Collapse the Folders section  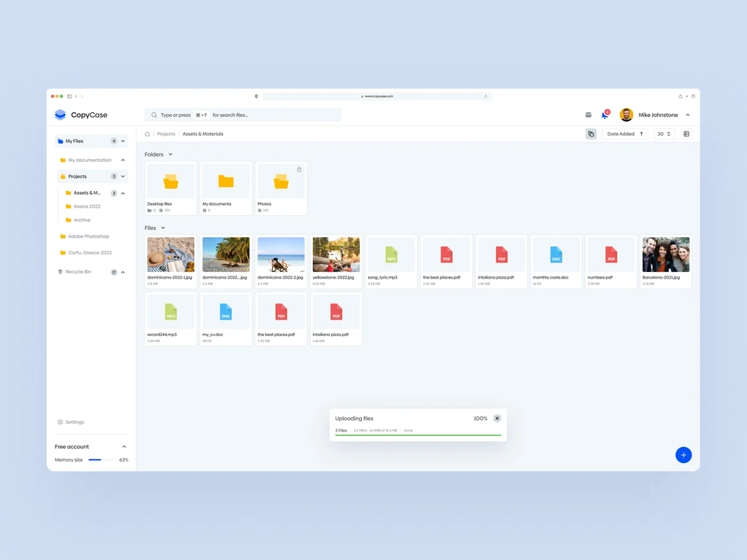(171, 155)
